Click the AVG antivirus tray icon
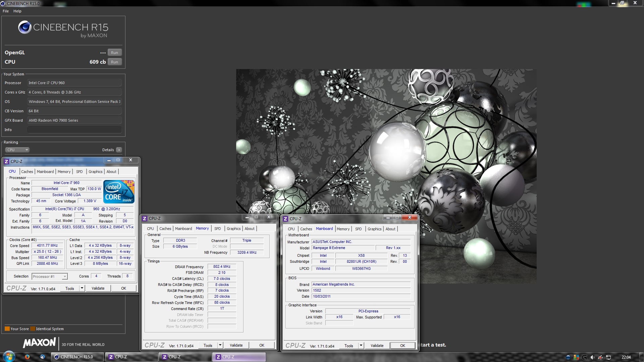This screenshot has height=362, width=644. point(576,357)
